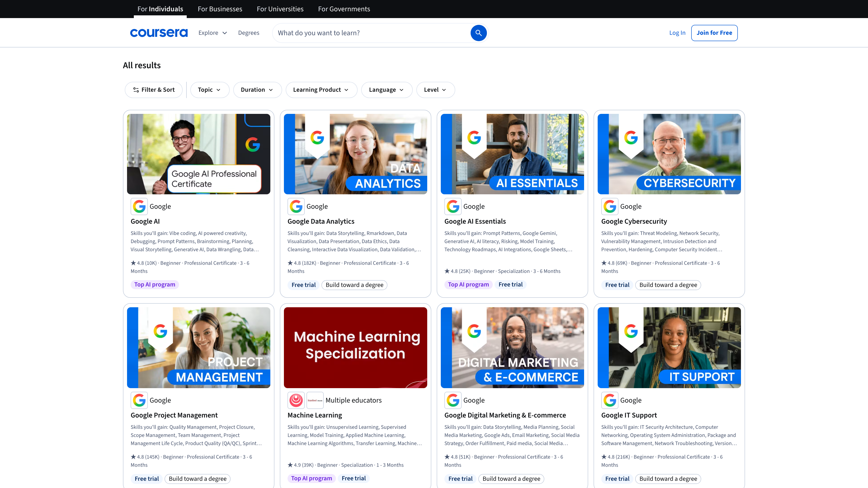This screenshot has height=488, width=868.
Task: Click the Log In link
Action: pos(677,33)
